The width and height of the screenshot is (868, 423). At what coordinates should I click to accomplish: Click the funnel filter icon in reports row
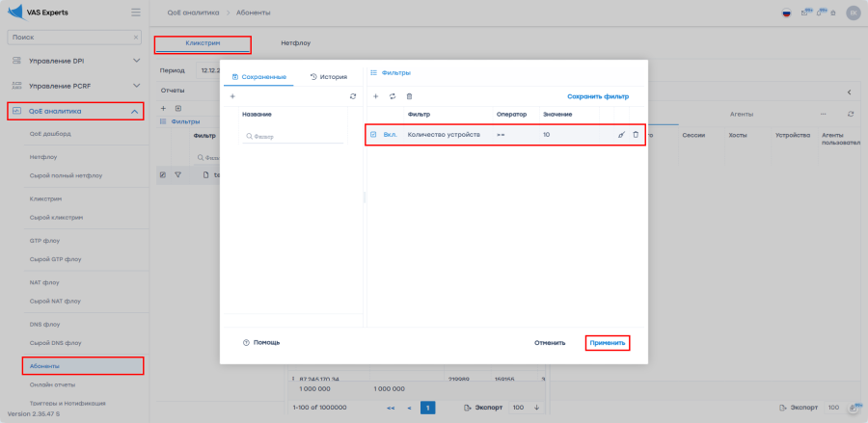click(x=177, y=174)
